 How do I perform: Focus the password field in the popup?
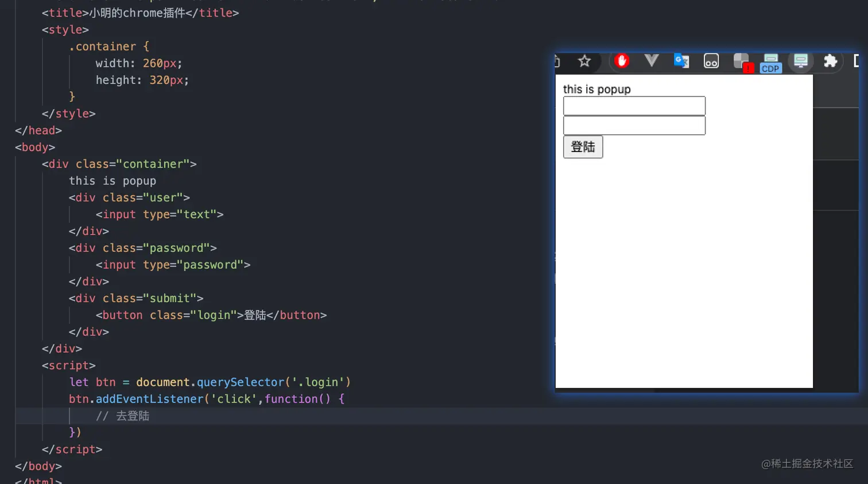point(634,125)
